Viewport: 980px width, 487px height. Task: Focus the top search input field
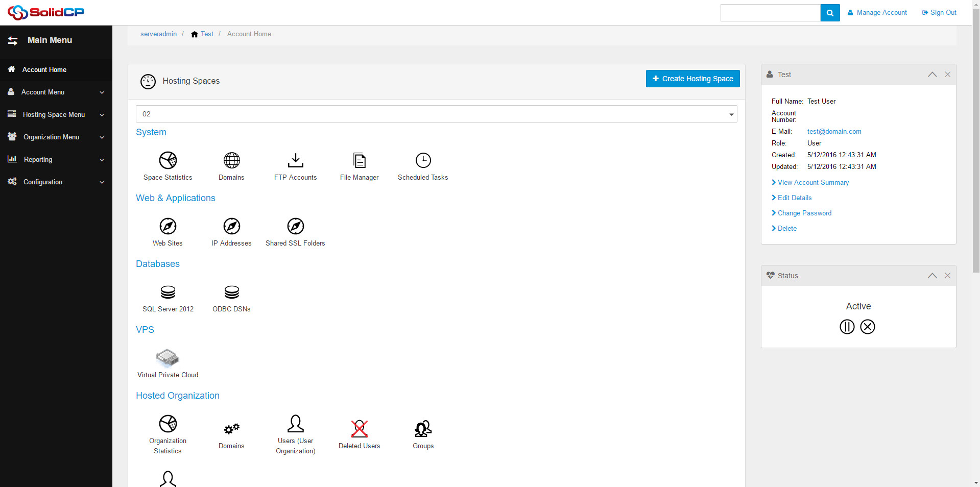(771, 13)
